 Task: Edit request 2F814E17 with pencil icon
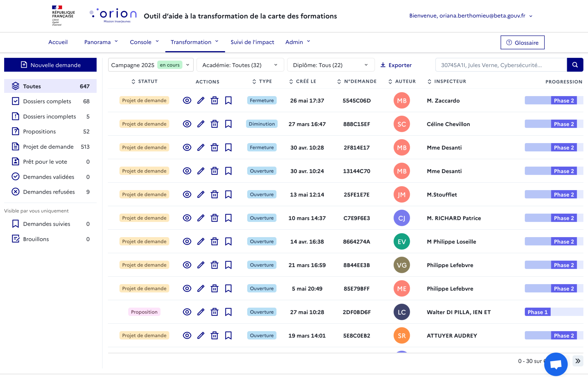[x=201, y=148]
